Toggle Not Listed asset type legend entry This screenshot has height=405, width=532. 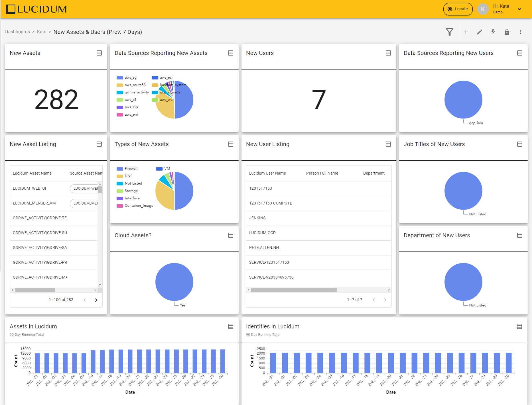(129, 183)
